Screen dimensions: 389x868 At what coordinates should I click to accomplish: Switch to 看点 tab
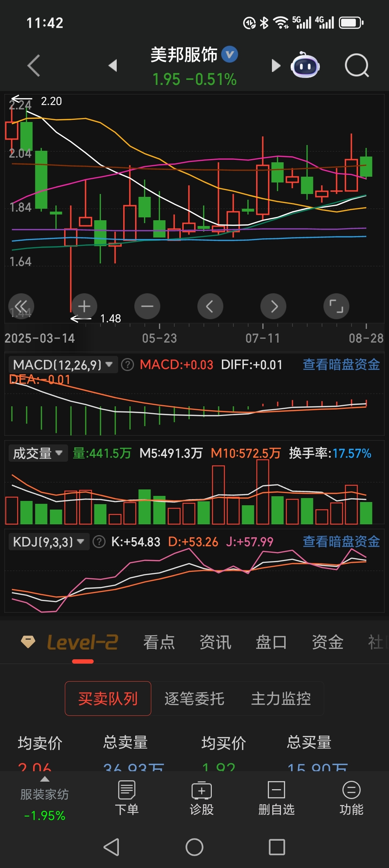pos(159,642)
